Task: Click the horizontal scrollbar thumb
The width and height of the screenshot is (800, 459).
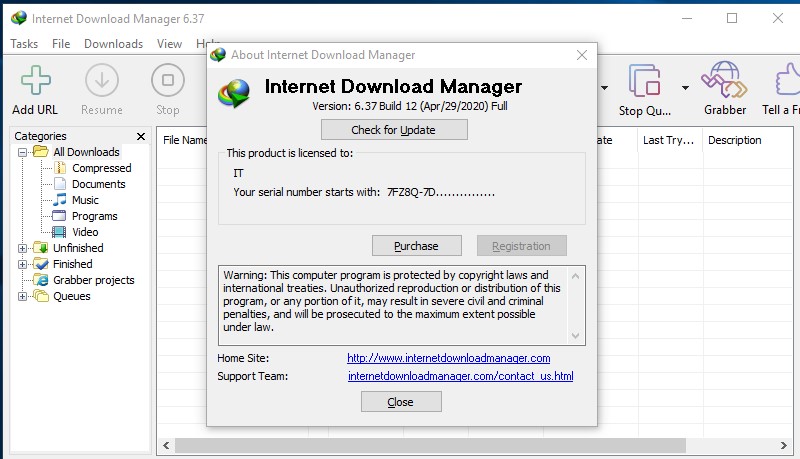Action: (430, 445)
